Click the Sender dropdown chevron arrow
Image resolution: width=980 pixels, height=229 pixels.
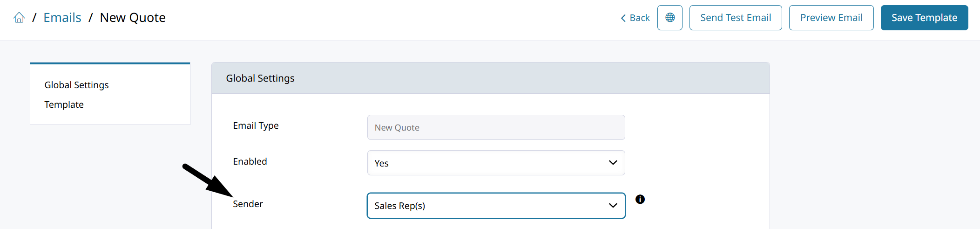[x=613, y=206]
